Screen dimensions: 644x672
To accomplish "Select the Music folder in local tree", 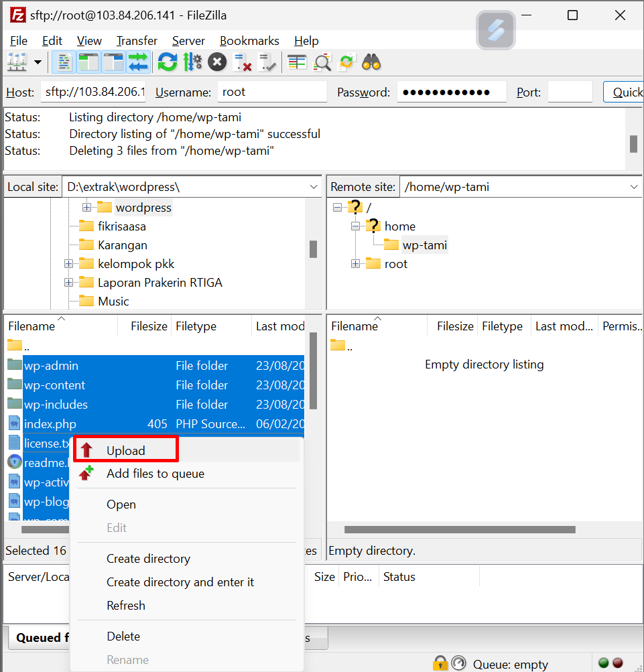I will 113,301.
